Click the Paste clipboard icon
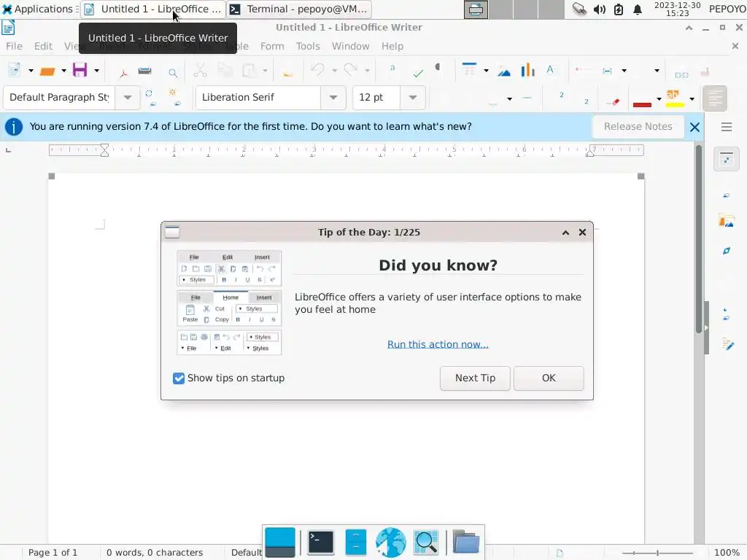Viewport: 747px width, 560px height. point(249,71)
